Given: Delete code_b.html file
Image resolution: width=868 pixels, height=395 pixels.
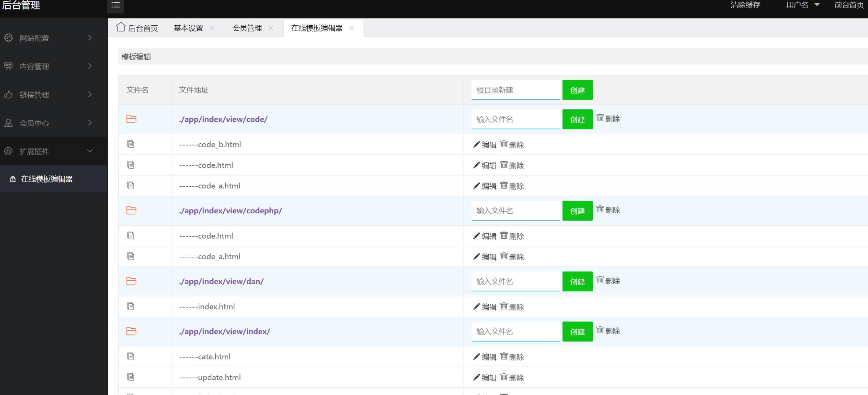Looking at the screenshot, I should 512,145.
